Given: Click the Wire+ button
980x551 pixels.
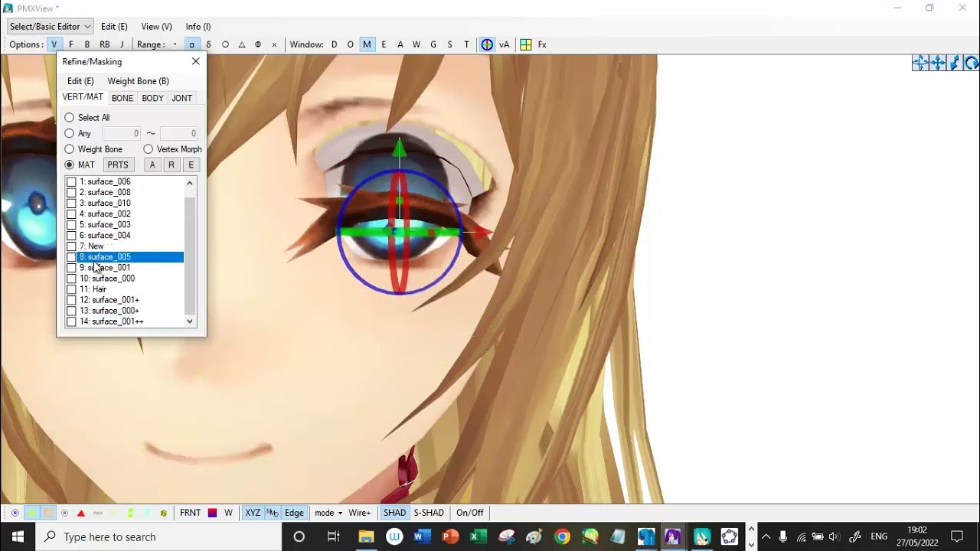Looking at the screenshot, I should pos(360,513).
